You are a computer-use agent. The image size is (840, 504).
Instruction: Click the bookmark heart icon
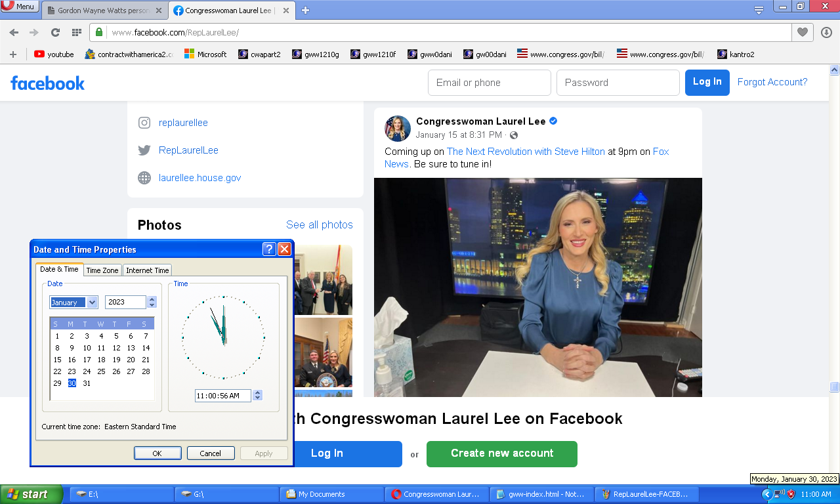click(802, 32)
